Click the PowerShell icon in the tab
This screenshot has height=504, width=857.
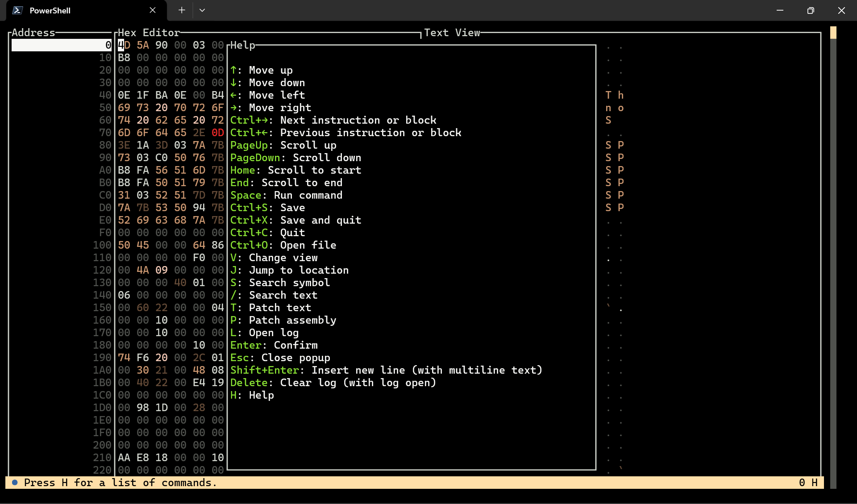(x=17, y=10)
